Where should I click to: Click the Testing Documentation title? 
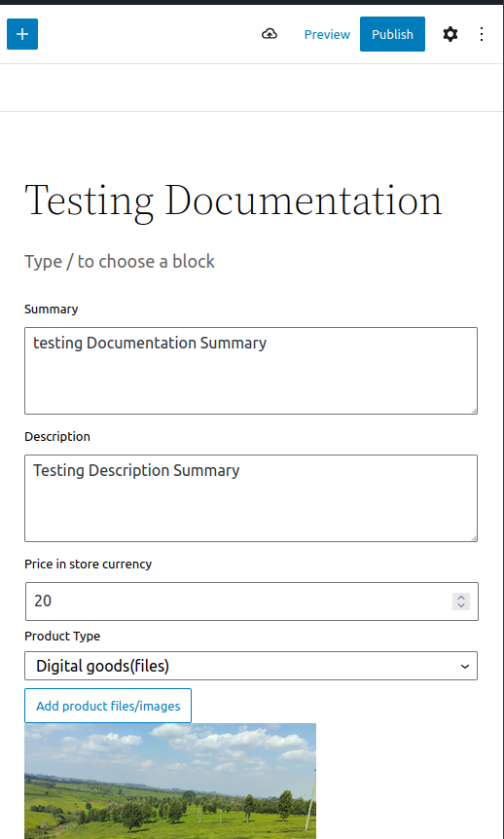[x=234, y=201]
